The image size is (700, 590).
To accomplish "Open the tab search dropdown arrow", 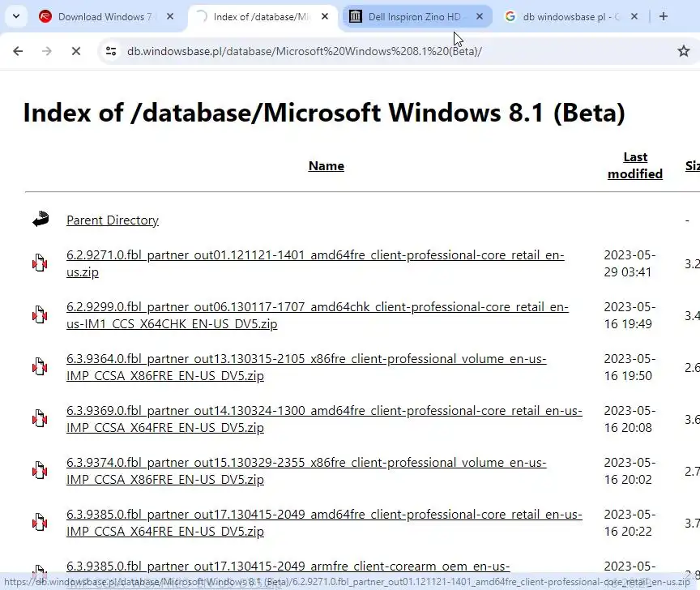I will click(16, 16).
